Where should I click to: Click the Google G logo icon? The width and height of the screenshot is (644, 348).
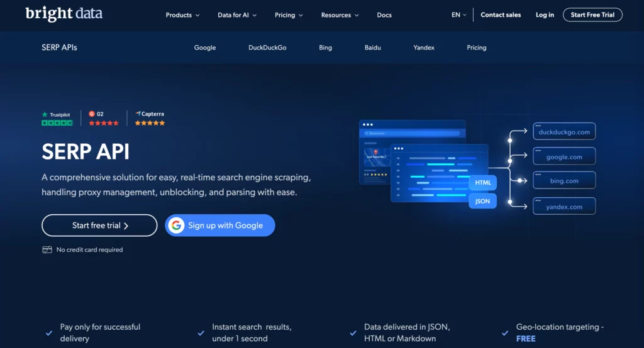(x=176, y=226)
